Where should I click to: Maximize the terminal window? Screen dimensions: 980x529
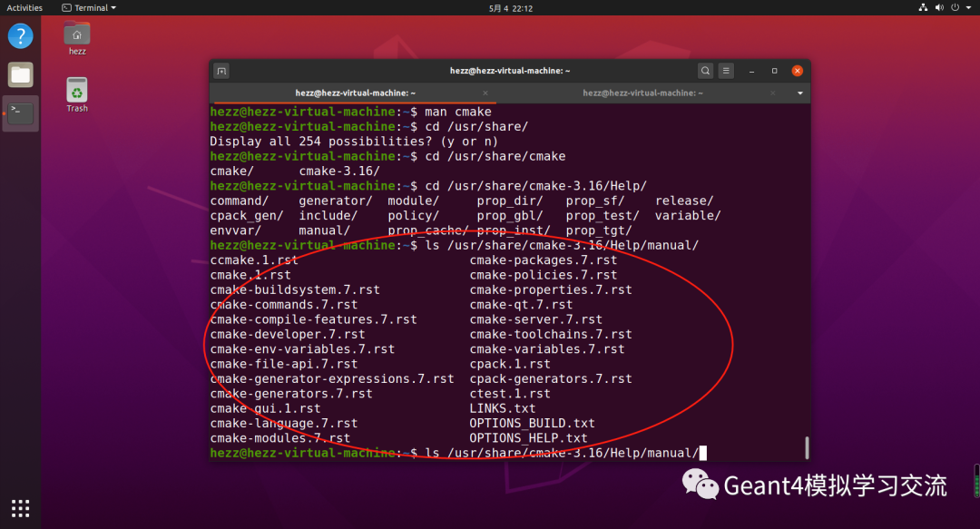(x=774, y=71)
